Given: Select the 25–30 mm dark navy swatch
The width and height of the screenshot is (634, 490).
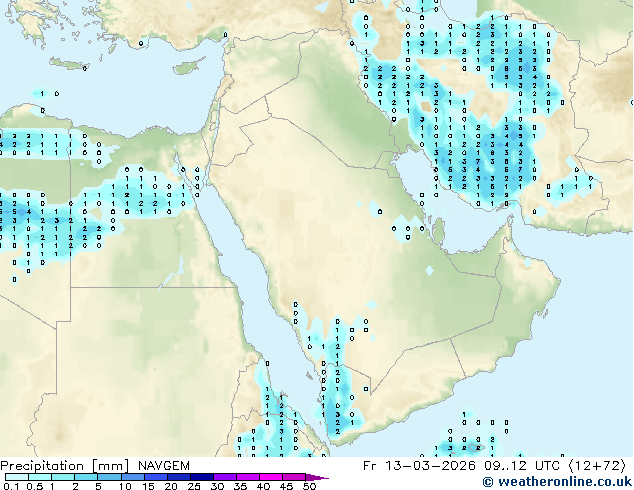Looking at the screenshot, I should pyautogui.click(x=202, y=477).
